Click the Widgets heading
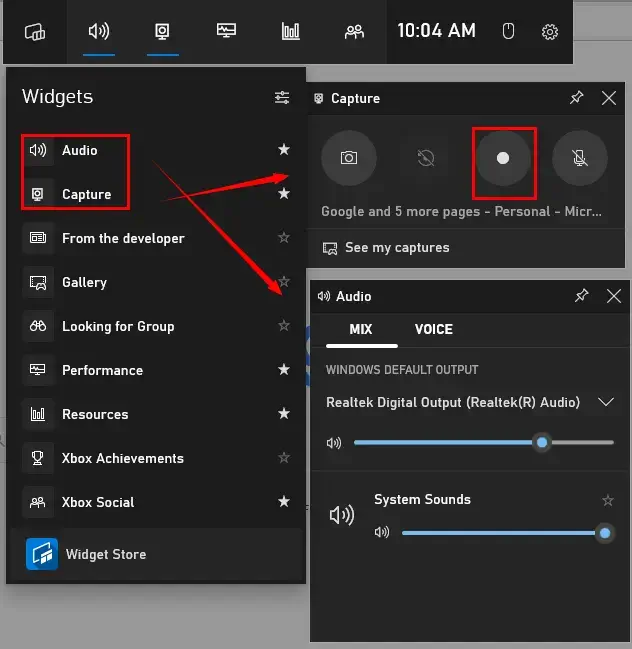 58,97
